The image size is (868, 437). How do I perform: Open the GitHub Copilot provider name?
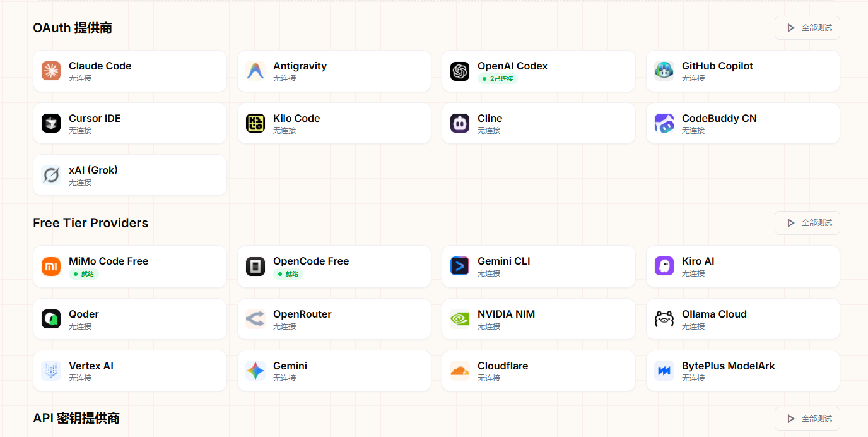[717, 66]
